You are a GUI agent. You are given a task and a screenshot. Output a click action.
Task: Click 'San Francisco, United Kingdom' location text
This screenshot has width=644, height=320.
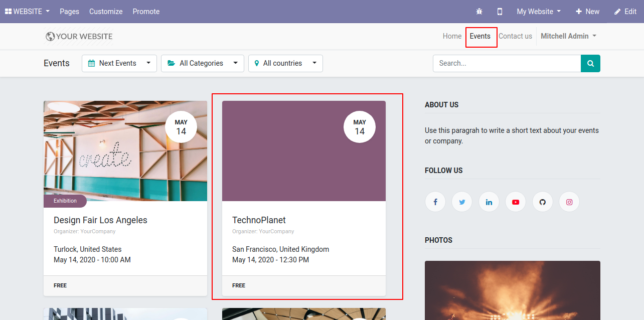[281, 249]
